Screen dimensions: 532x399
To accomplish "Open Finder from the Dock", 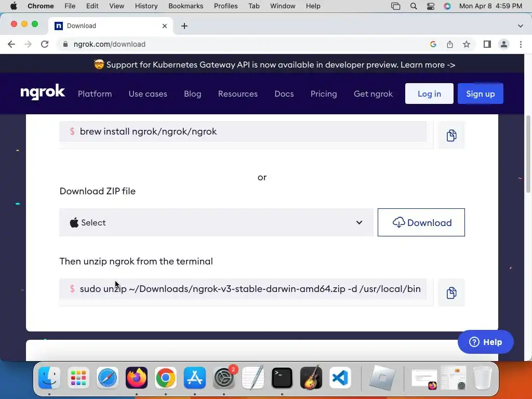I will (49, 377).
